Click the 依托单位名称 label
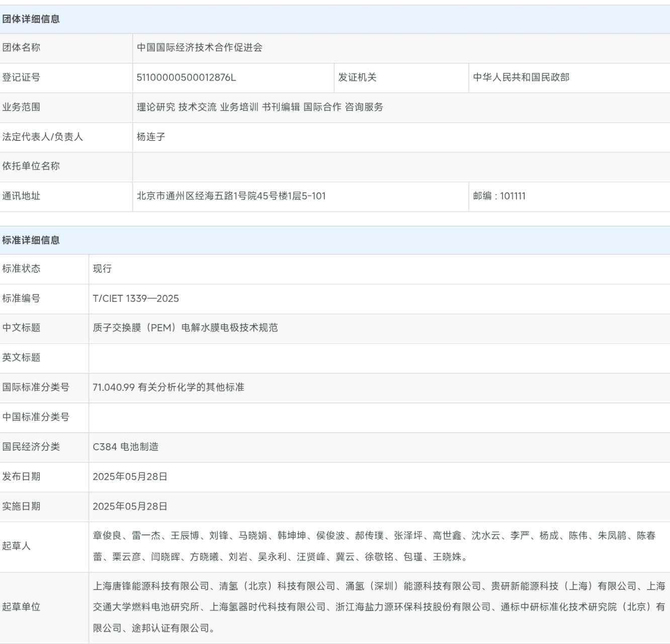This screenshot has width=670, height=644. pos(31,166)
